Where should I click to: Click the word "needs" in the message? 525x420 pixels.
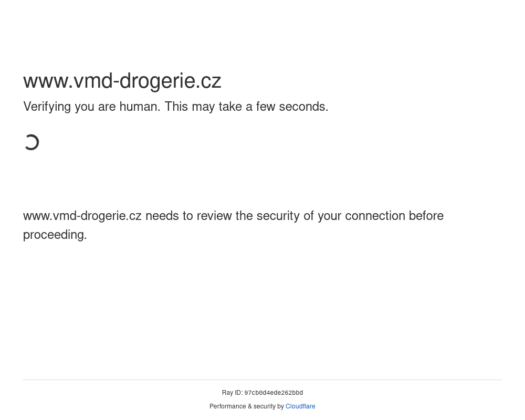pyautogui.click(x=162, y=216)
